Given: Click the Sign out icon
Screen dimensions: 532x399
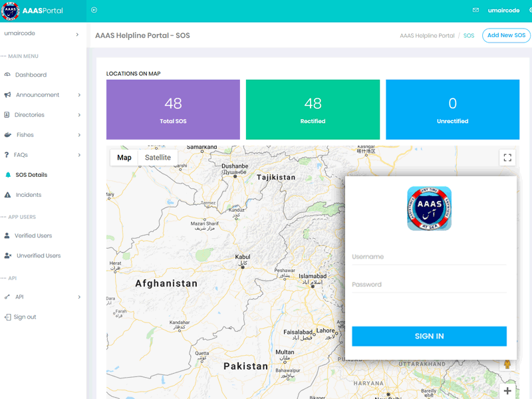Looking at the screenshot, I should pos(7,317).
